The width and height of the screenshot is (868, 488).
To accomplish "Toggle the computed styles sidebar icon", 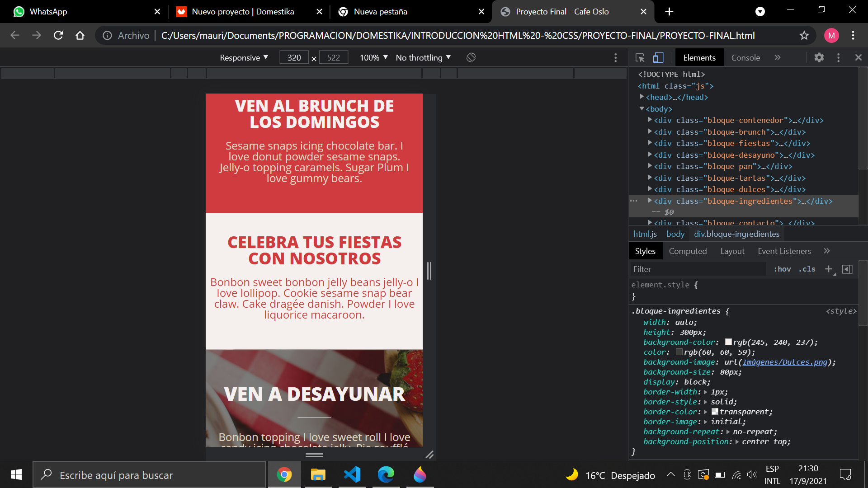I will point(848,269).
